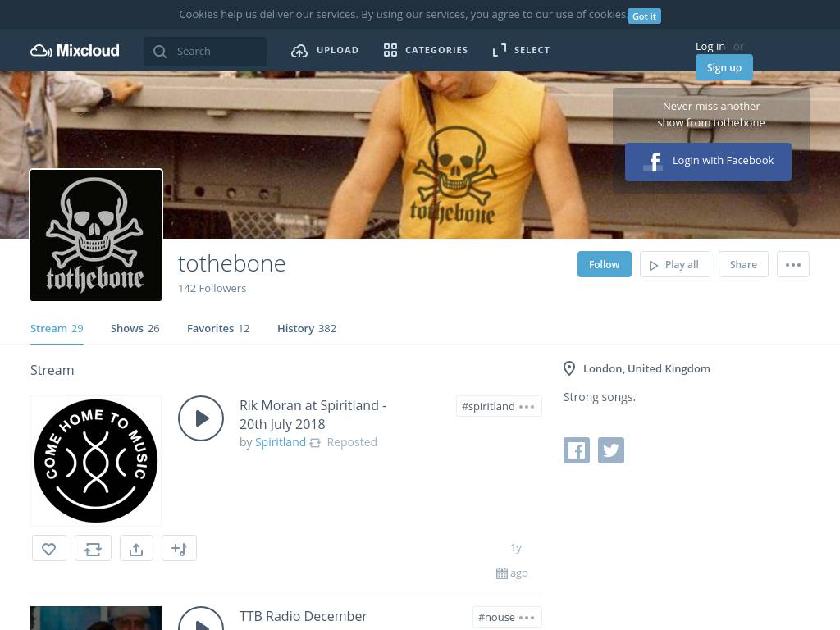Screen dimensions: 840x630
Task: Open the Categories menu
Action: 426,51
